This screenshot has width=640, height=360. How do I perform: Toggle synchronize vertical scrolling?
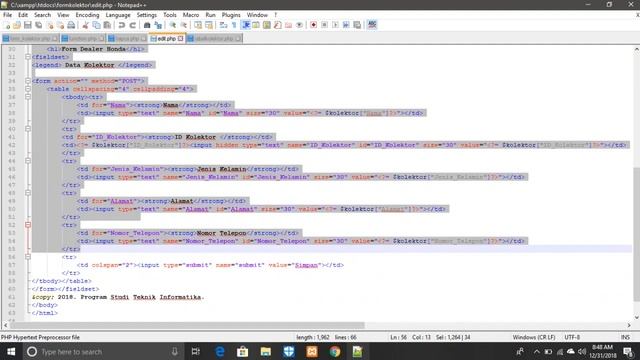tap(198, 25)
